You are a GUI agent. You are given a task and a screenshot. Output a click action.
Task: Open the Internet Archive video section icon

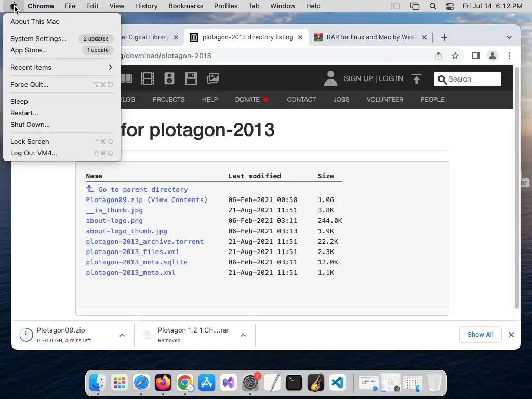tap(147, 78)
